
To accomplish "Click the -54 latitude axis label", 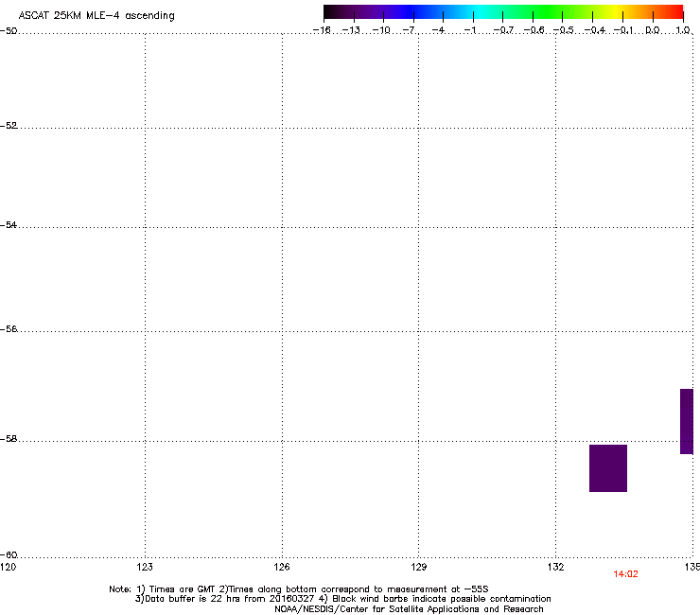I will pos(9,225).
